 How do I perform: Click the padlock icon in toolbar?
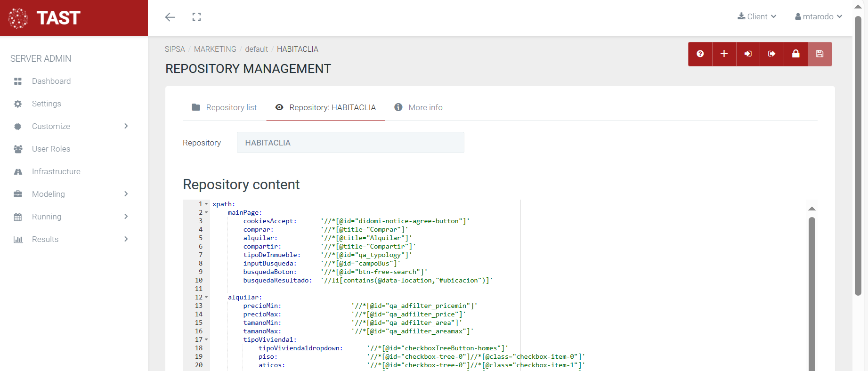(x=795, y=54)
